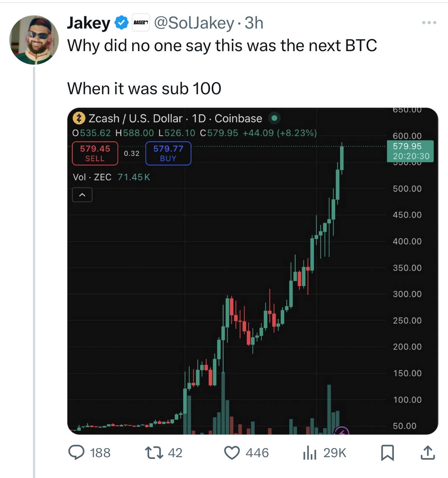The image size is (448, 478).
Task: Open the reply comment bubble icon
Action: coord(77,453)
